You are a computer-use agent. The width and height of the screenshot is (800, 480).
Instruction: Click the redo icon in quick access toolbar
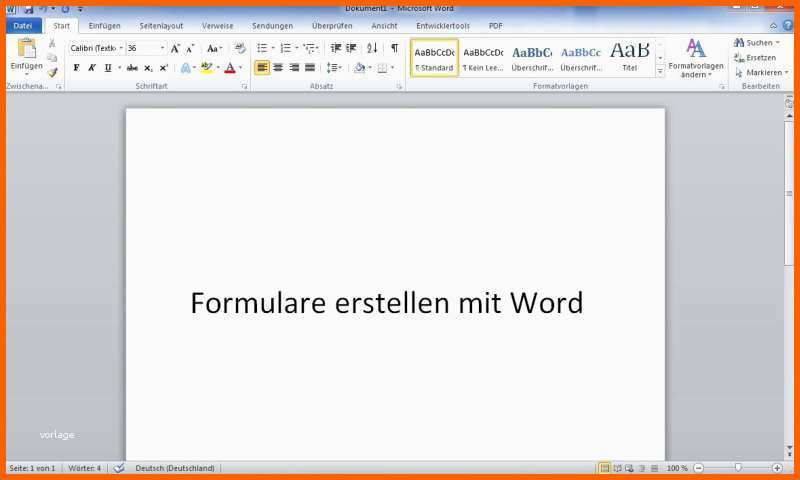point(65,9)
